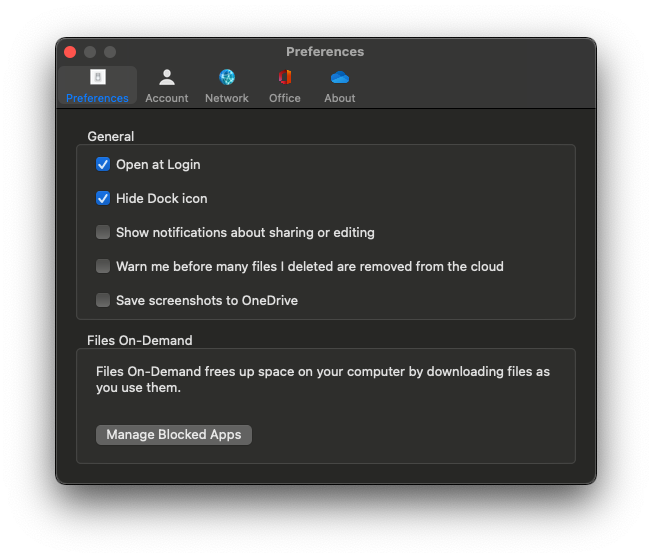The height and width of the screenshot is (558, 652).
Task: Click the Save screenshots to OneDrive label
Action: tap(207, 300)
